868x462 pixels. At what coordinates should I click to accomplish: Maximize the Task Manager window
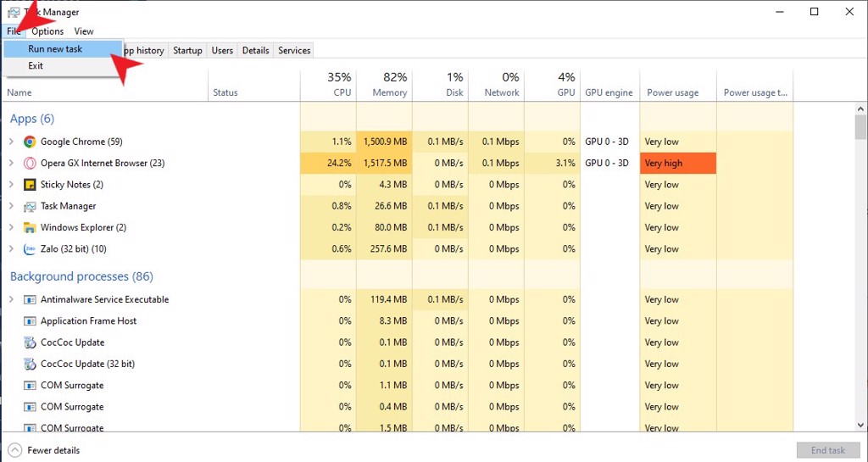pyautogui.click(x=815, y=12)
